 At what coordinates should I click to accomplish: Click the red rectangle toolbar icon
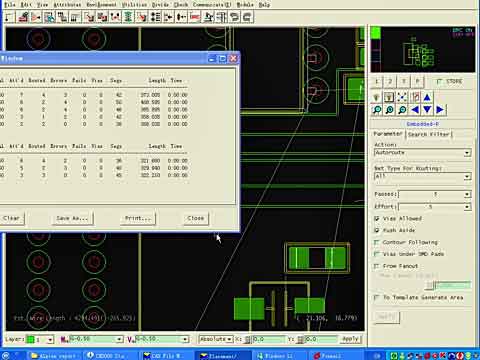195,17
